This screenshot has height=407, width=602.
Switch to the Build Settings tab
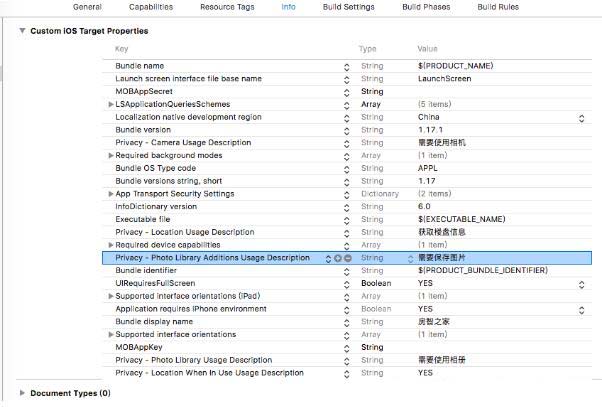(x=346, y=7)
